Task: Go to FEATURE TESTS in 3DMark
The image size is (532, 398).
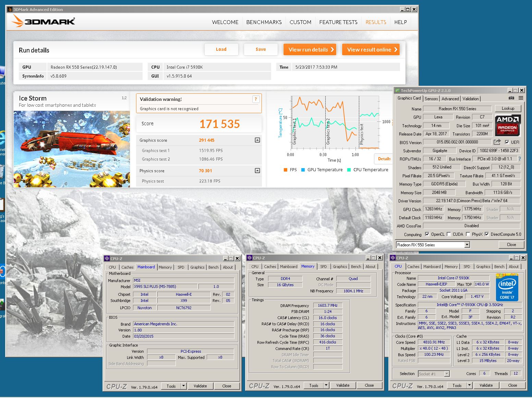Action: coord(338,22)
